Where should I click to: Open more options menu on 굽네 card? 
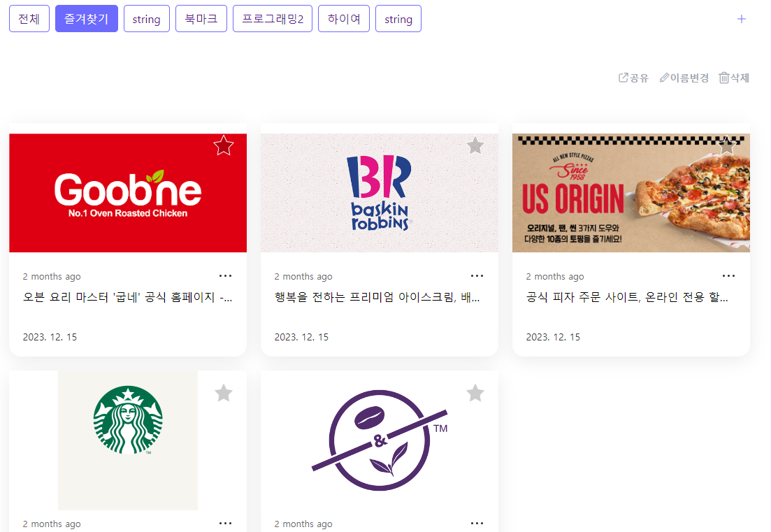(225, 276)
